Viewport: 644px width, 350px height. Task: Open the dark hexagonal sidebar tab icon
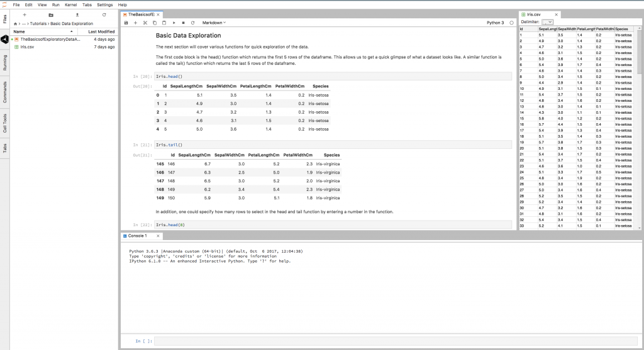click(4, 40)
